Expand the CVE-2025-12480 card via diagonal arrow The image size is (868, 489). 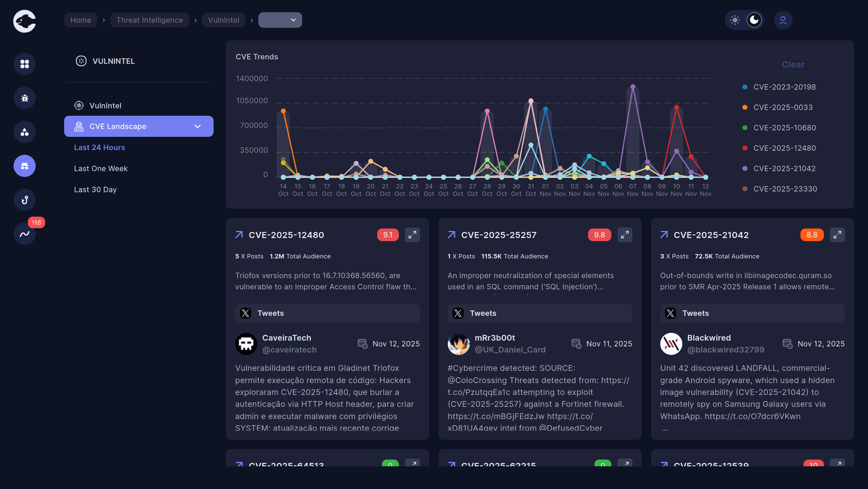pyautogui.click(x=412, y=235)
